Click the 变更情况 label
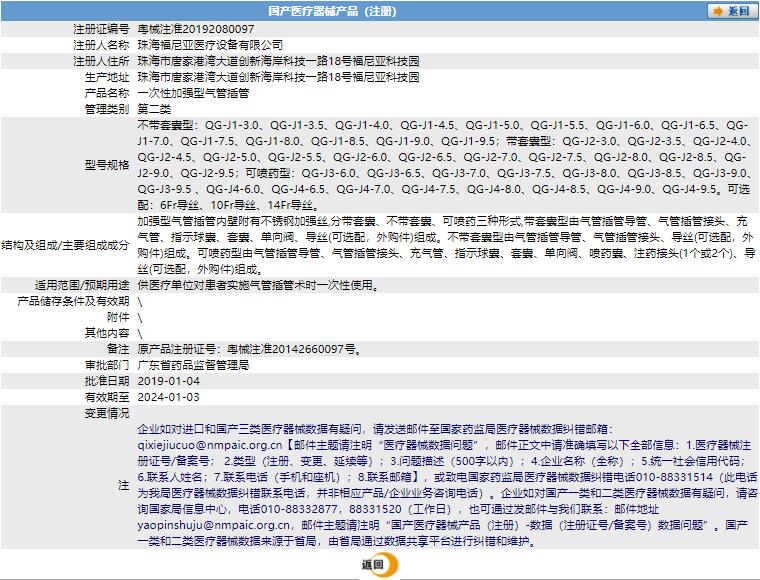Screen dimensions: 760x580 (107, 413)
